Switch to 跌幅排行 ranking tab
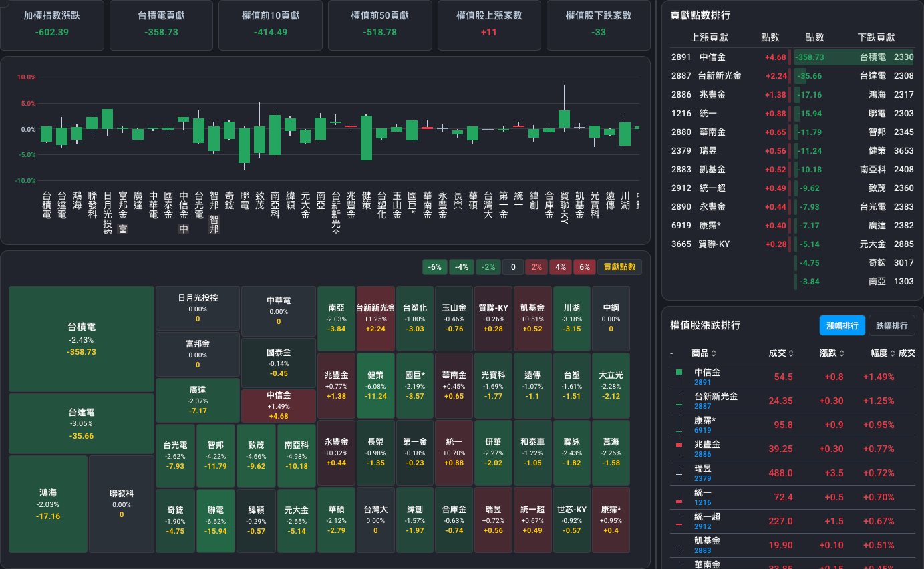The height and width of the screenshot is (569, 924). click(x=891, y=325)
